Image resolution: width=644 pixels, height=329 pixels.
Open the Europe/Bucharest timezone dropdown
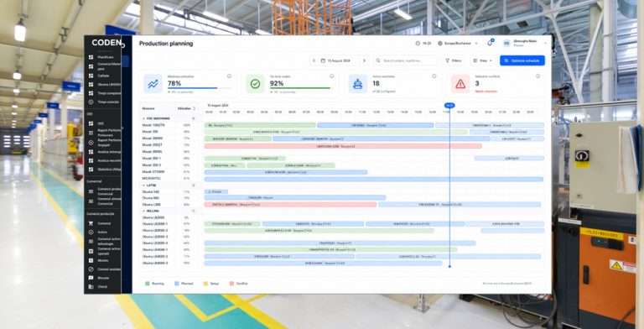[x=458, y=43]
